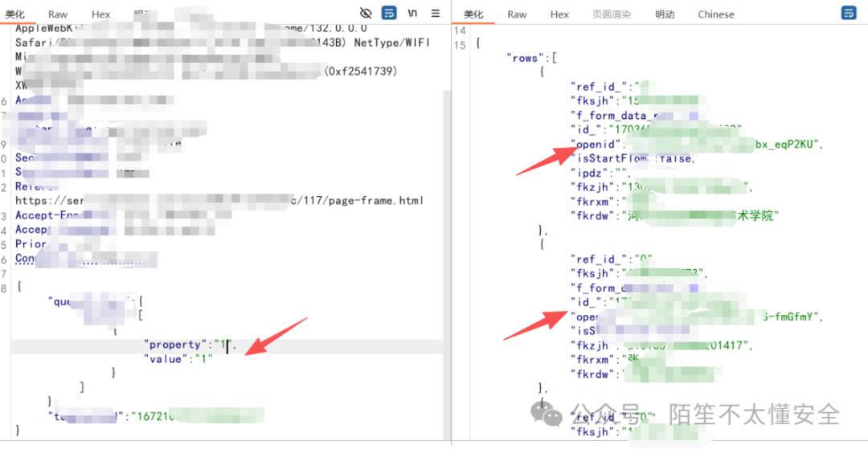The width and height of the screenshot is (868, 449).
Task: Click the page-frame.html referer URL line
Action: click(219, 200)
